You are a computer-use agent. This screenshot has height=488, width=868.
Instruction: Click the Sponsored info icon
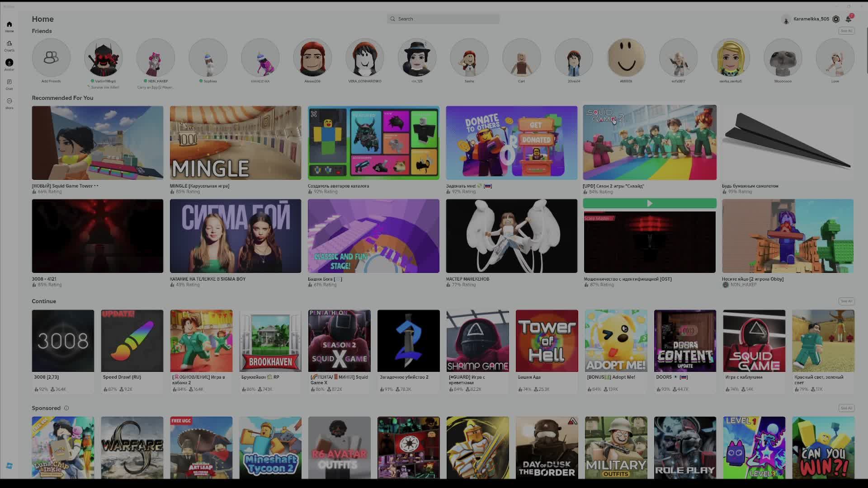66,408
